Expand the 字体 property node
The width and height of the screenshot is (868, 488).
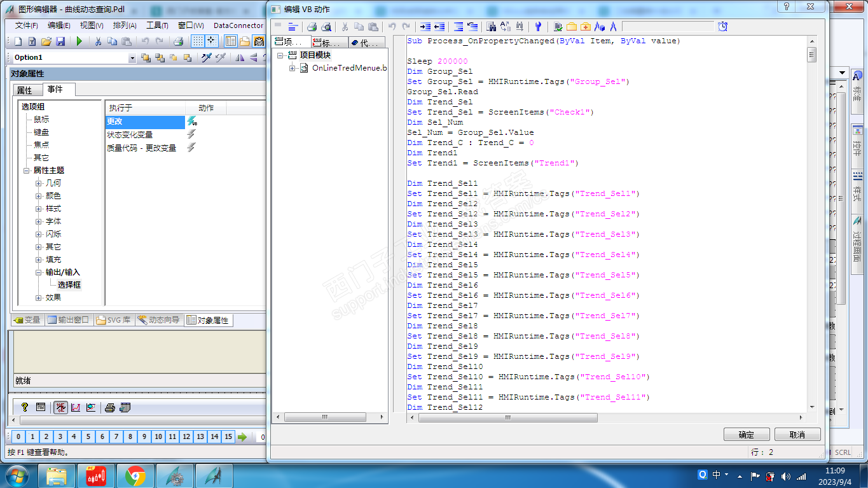[x=39, y=221]
